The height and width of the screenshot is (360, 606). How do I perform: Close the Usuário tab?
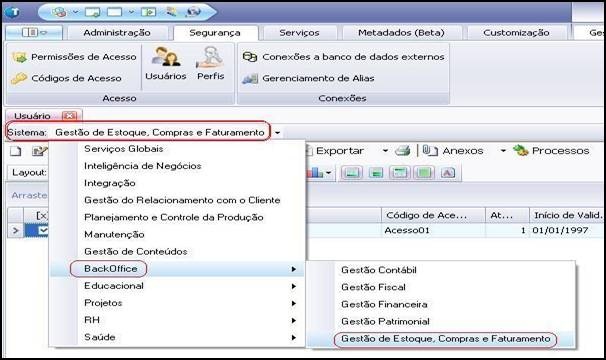tap(70, 116)
